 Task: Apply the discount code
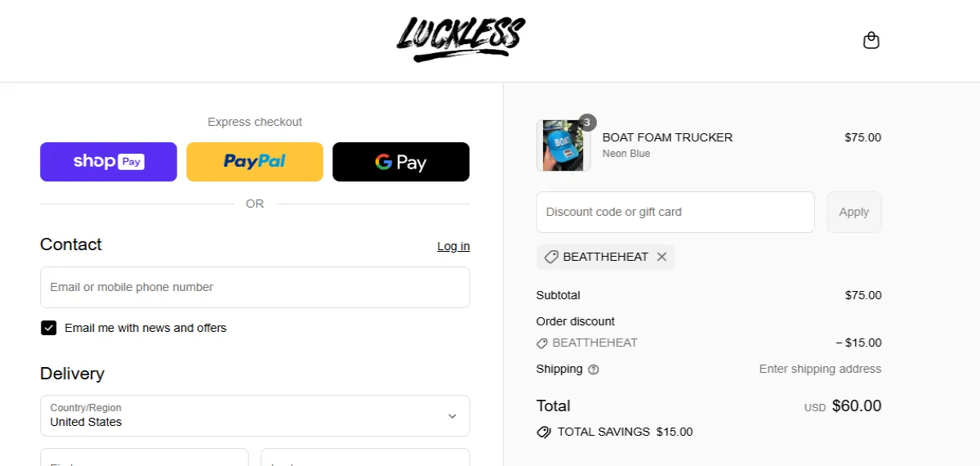tap(854, 212)
